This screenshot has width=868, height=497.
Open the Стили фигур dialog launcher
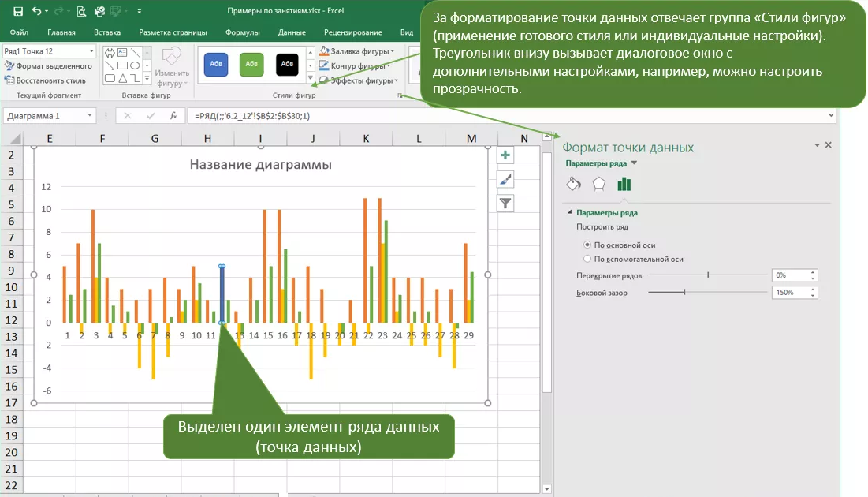400,96
